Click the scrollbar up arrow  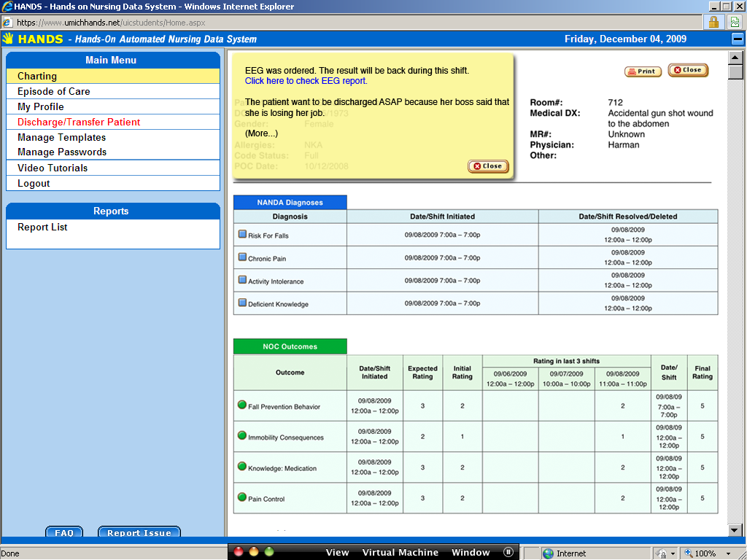tap(735, 58)
